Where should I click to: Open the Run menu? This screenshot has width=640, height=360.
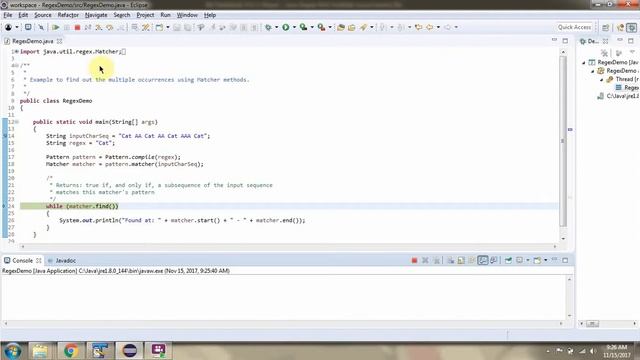coord(165,15)
